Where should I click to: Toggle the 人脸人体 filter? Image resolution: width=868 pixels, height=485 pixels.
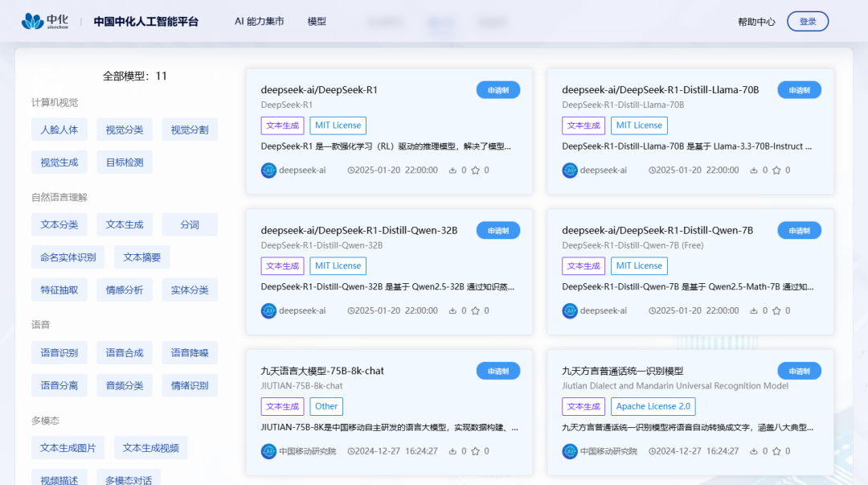pyautogui.click(x=59, y=129)
